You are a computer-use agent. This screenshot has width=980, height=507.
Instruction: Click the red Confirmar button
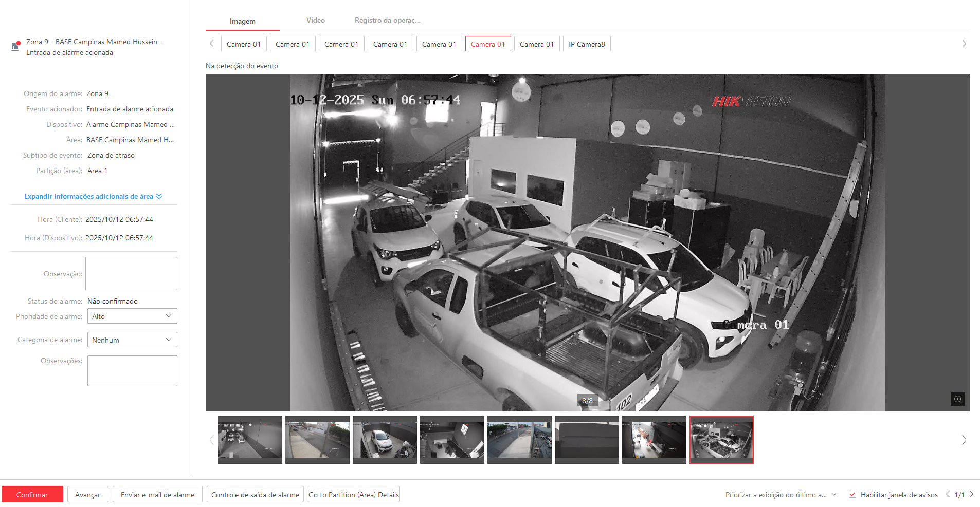coord(32,495)
